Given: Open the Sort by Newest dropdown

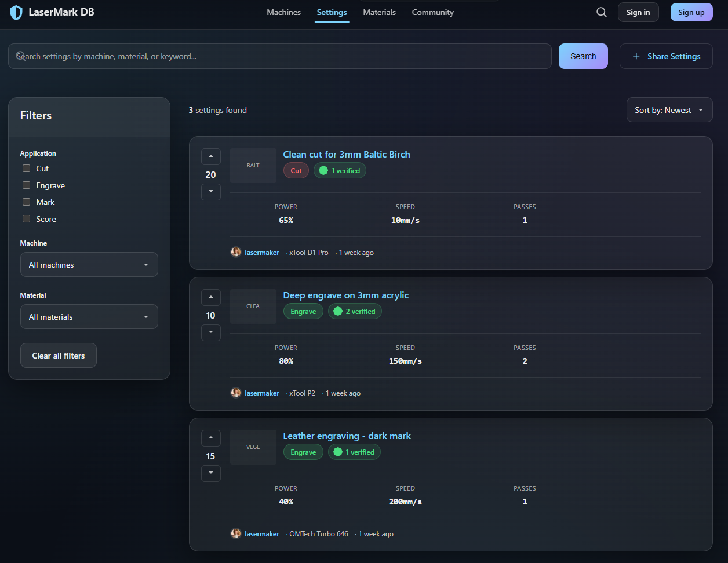Looking at the screenshot, I should (x=669, y=110).
